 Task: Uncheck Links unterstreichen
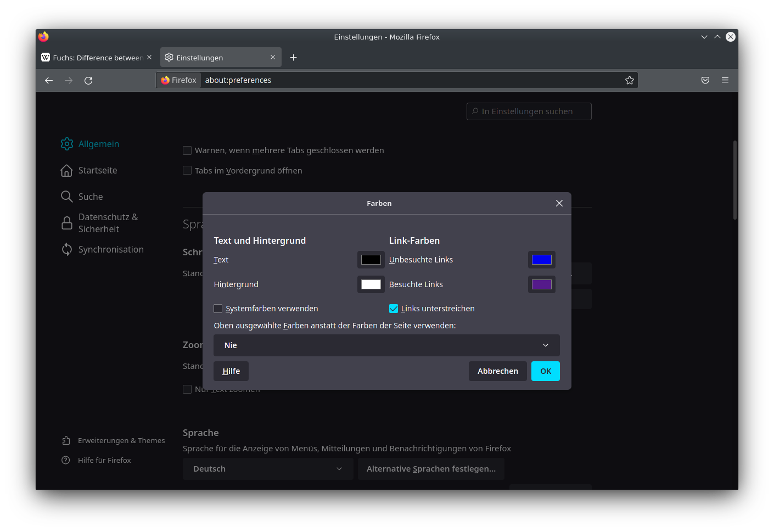[x=394, y=309]
